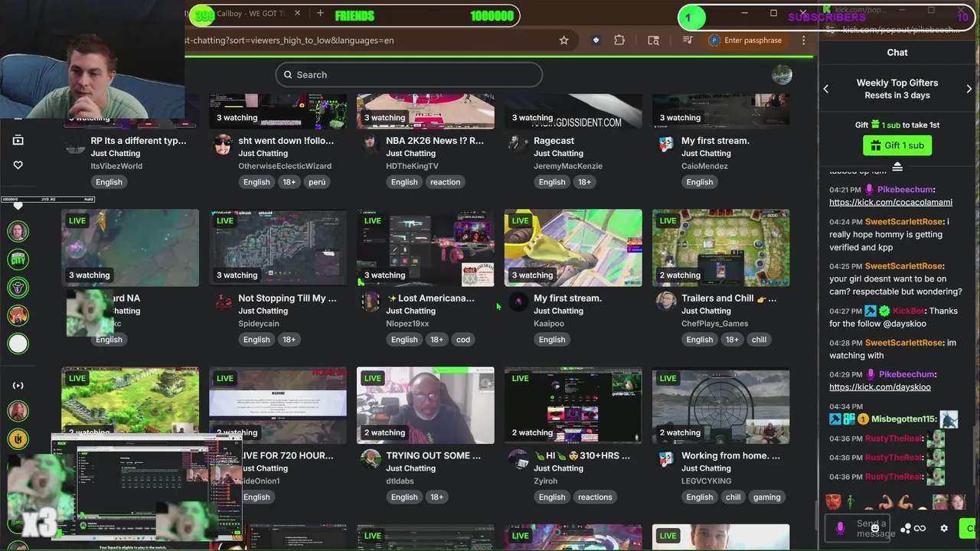Click the 'ItsVibezWorld' channel name
Screen dimensions: 980x551
(116, 166)
